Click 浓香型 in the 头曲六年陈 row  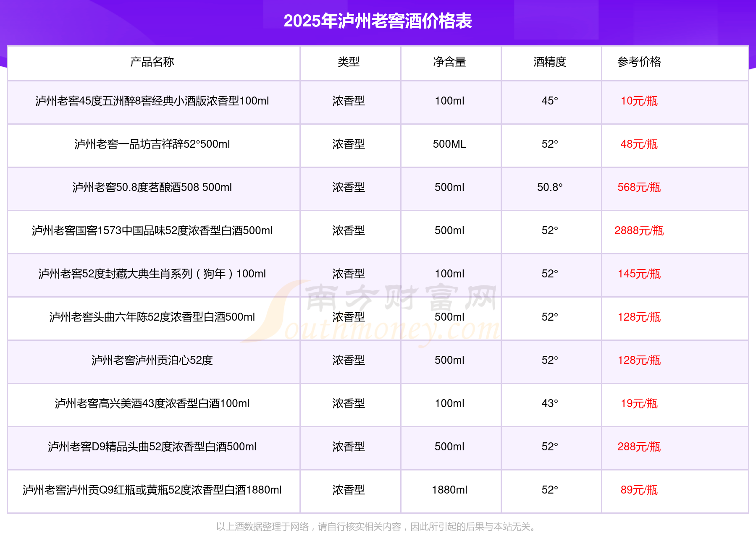[349, 317]
